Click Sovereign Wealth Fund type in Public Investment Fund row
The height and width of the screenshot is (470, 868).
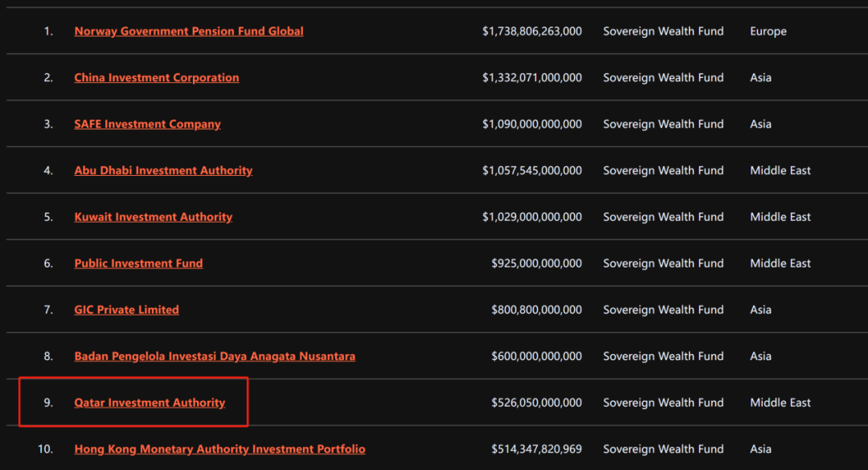pyautogui.click(x=663, y=264)
